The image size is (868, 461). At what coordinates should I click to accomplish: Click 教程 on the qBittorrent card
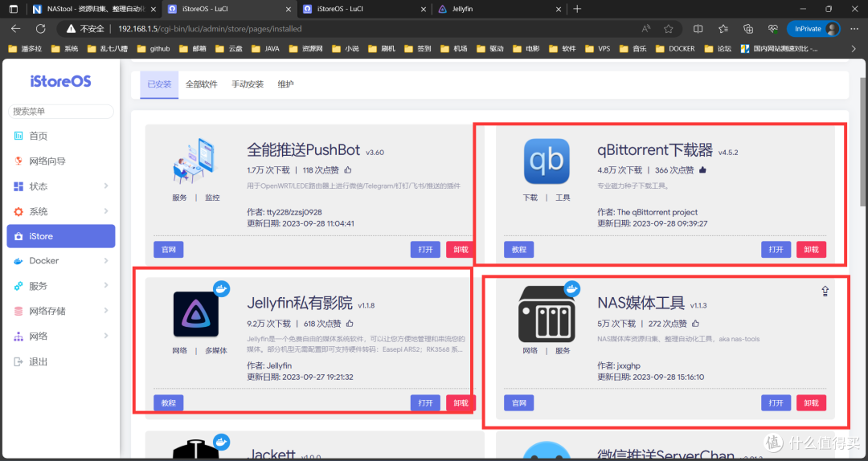pos(518,250)
